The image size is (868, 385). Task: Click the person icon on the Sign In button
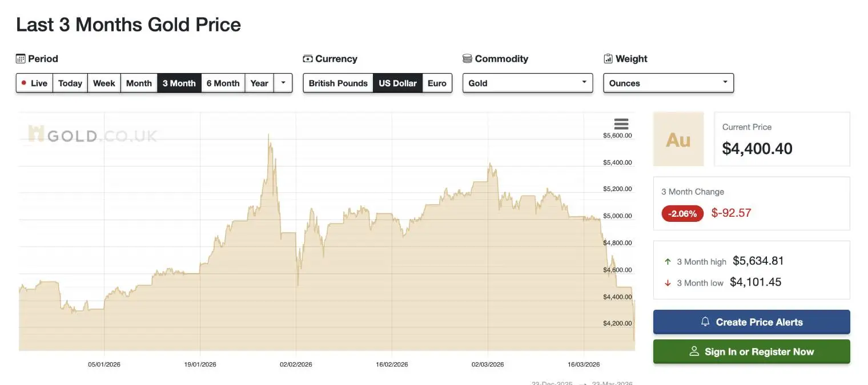click(694, 351)
